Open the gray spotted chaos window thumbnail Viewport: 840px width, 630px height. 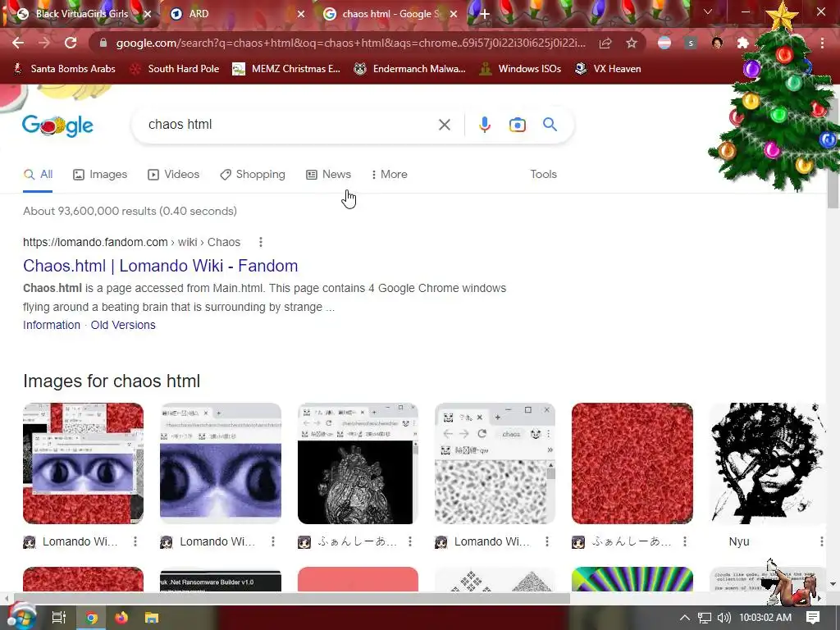[495, 463]
